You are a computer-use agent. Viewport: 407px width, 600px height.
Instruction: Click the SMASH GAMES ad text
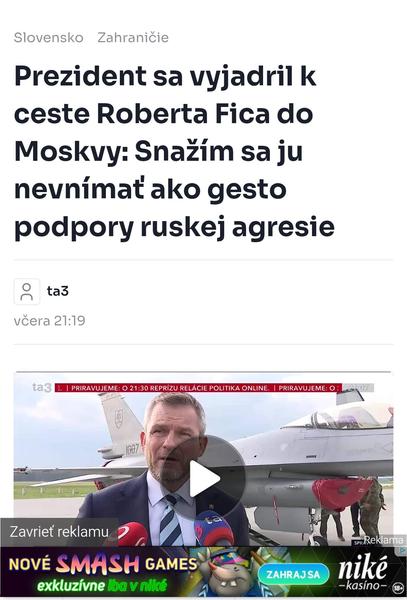pos(103,564)
